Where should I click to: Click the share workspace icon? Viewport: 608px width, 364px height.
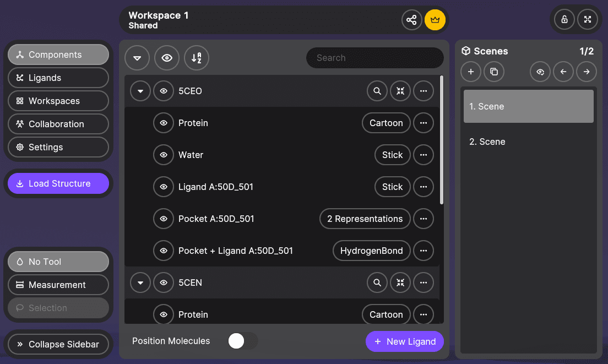(411, 20)
